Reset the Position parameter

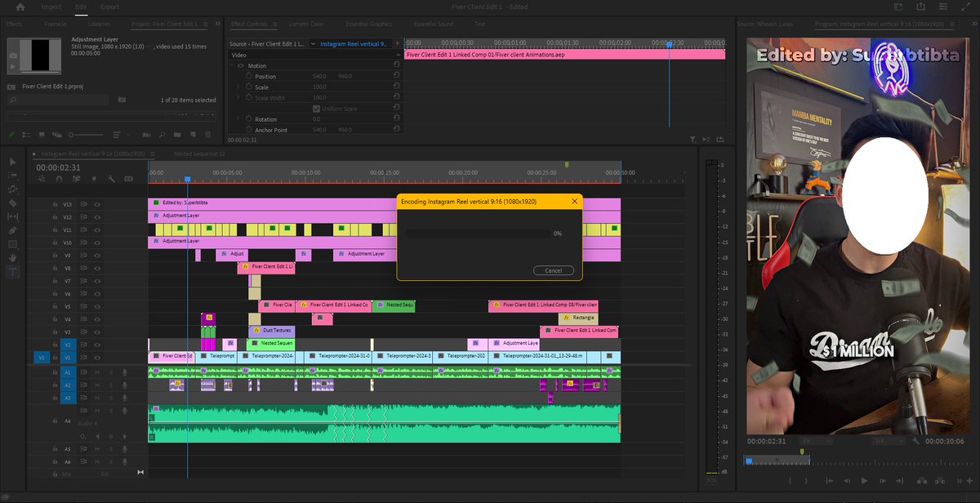click(396, 75)
